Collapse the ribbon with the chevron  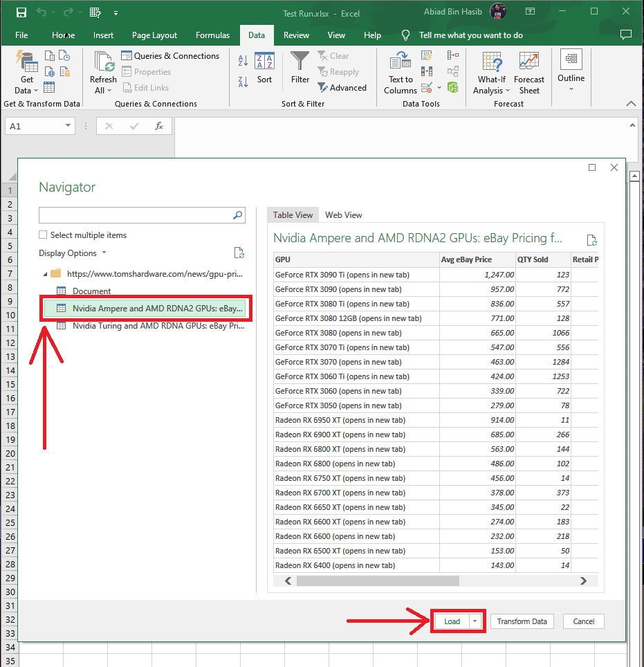(632, 103)
